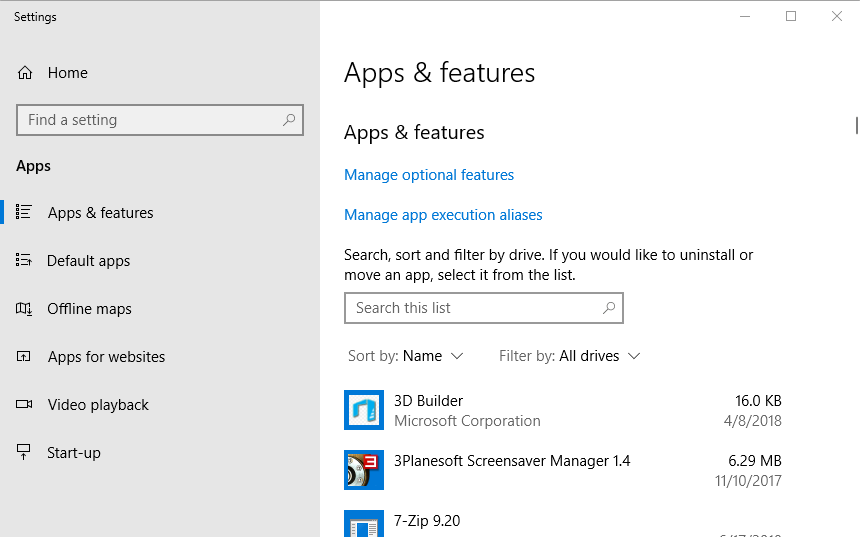This screenshot has height=537, width=860.
Task: Click the magnifier in Search this list
Action: coord(609,308)
